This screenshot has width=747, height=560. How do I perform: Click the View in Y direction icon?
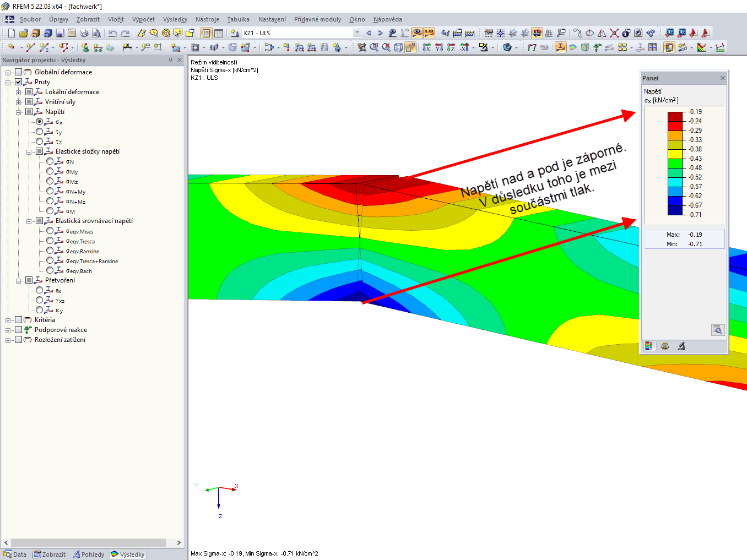tap(439, 47)
